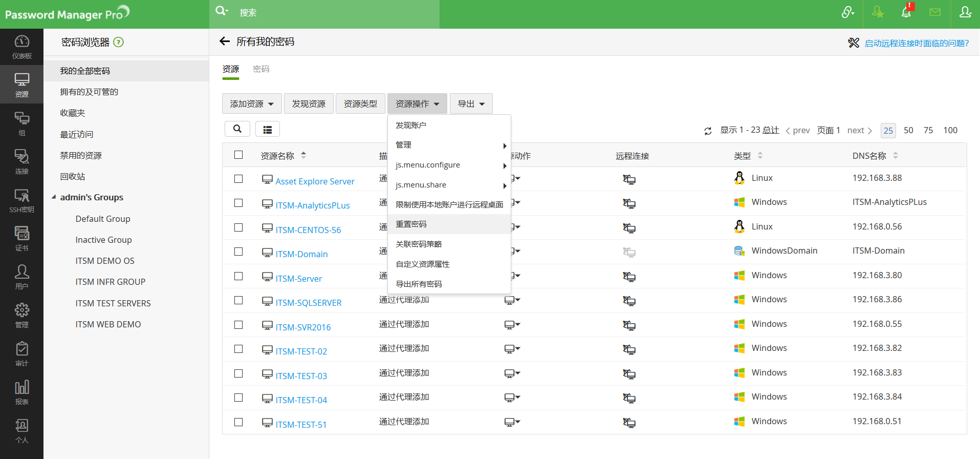Open the 管理 admin gear sidebar icon
Image resolution: width=980 pixels, height=459 pixels.
(21, 315)
